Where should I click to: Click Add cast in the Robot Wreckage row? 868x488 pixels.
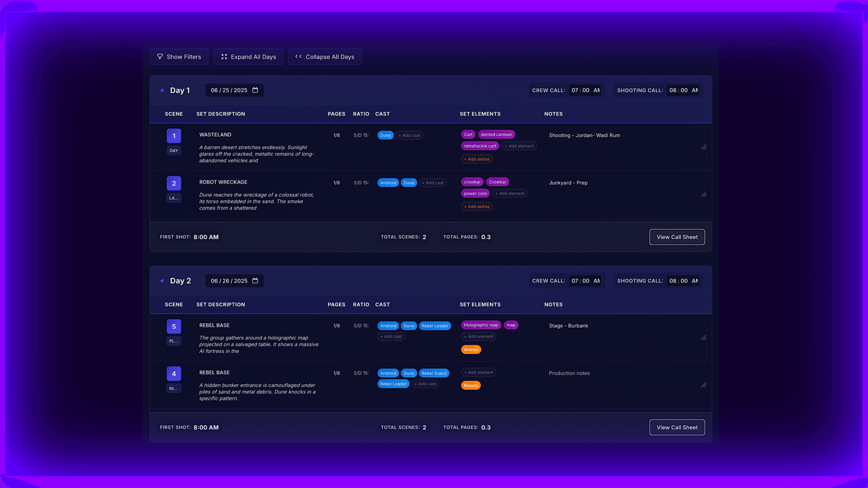(x=433, y=183)
